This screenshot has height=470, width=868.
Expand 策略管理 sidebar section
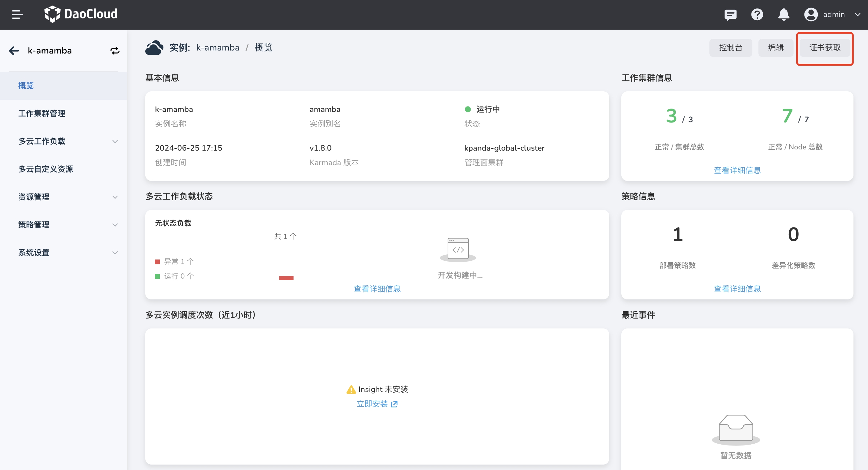pyautogui.click(x=115, y=225)
